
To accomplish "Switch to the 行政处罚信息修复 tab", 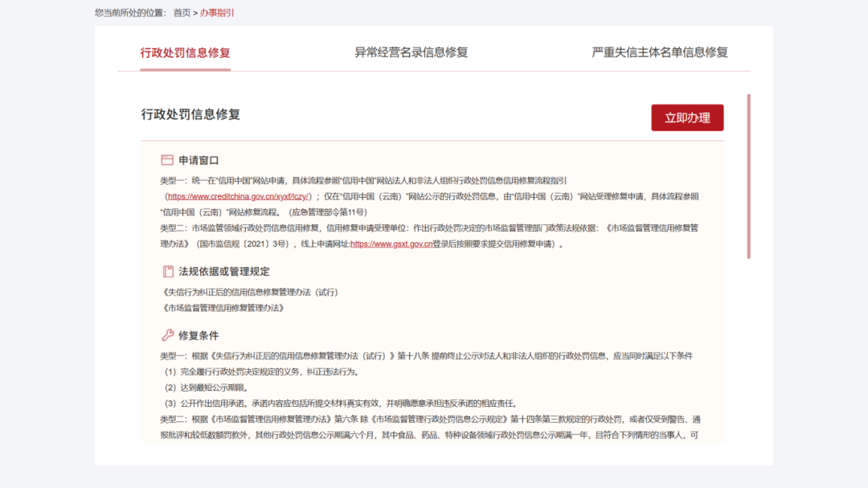I will tap(185, 53).
